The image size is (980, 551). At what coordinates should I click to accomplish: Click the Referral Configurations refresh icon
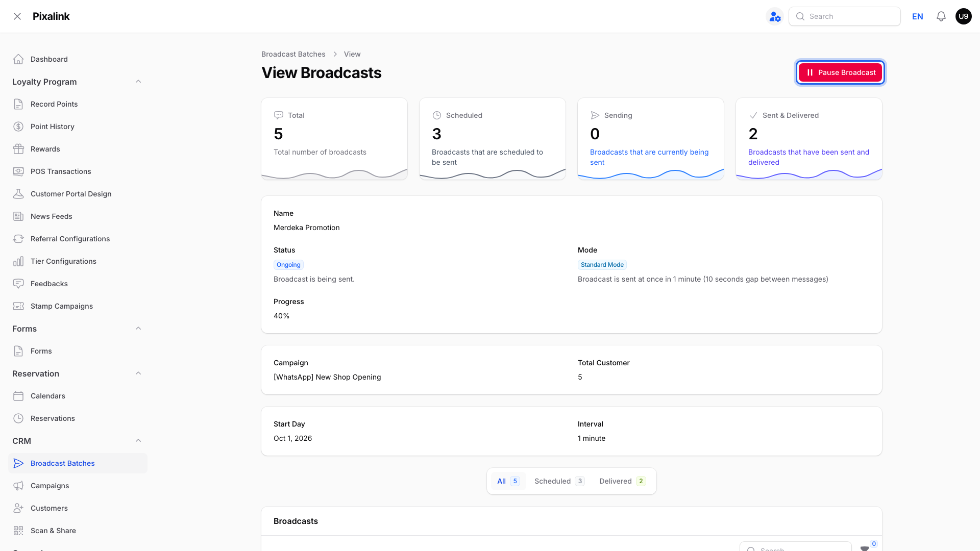point(18,239)
